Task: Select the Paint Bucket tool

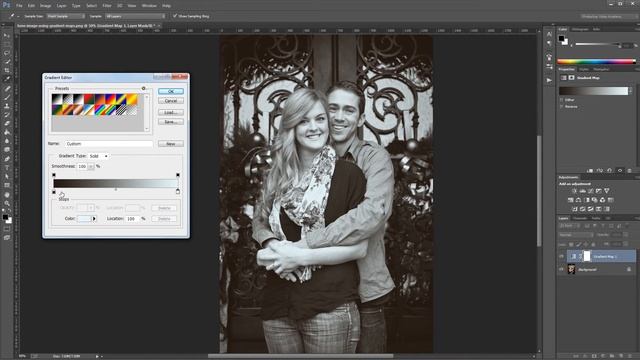Action: click(x=7, y=132)
